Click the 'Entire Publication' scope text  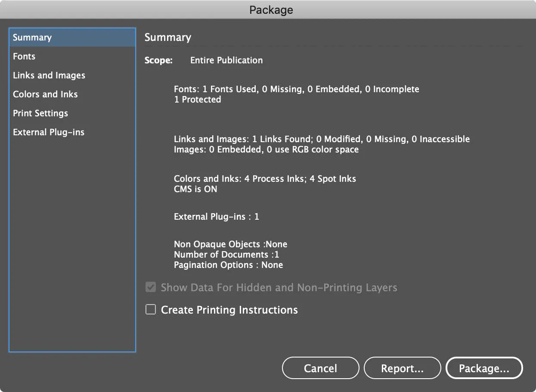pyautogui.click(x=226, y=60)
